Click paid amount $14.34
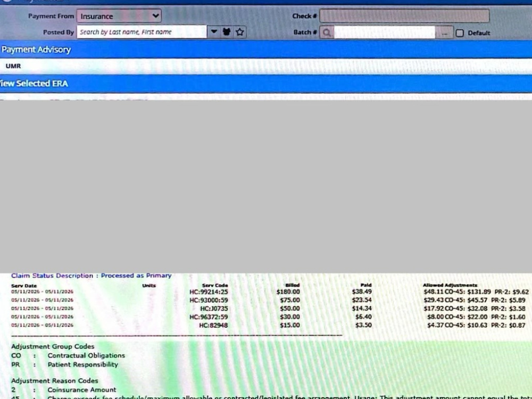Image resolution: width=532 pixels, height=399 pixels. tap(362, 309)
